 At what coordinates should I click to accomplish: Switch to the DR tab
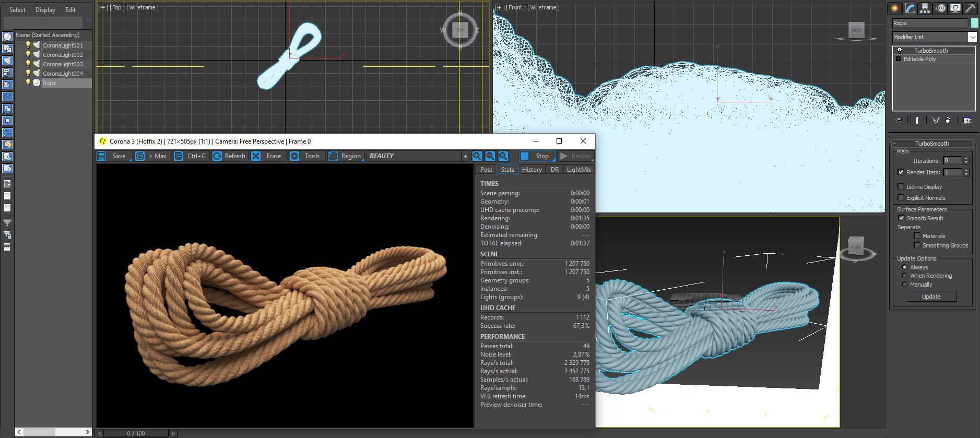(x=554, y=170)
